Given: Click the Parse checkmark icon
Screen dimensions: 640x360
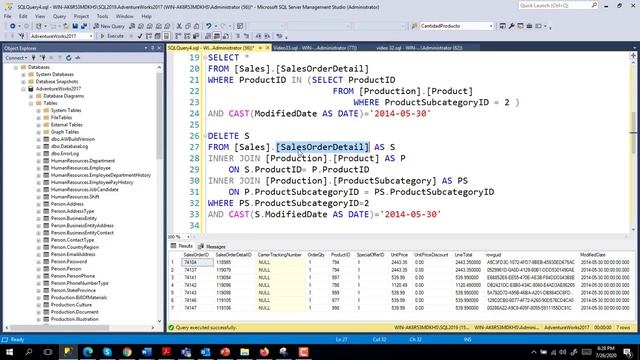Looking at the screenshot, I should (140, 36).
